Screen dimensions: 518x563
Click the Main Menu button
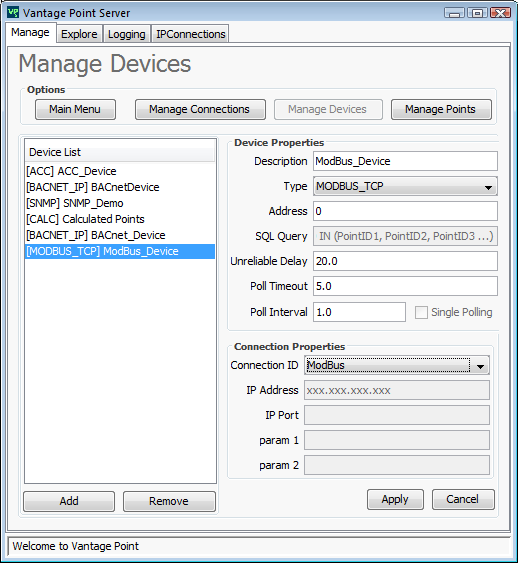coord(75,109)
